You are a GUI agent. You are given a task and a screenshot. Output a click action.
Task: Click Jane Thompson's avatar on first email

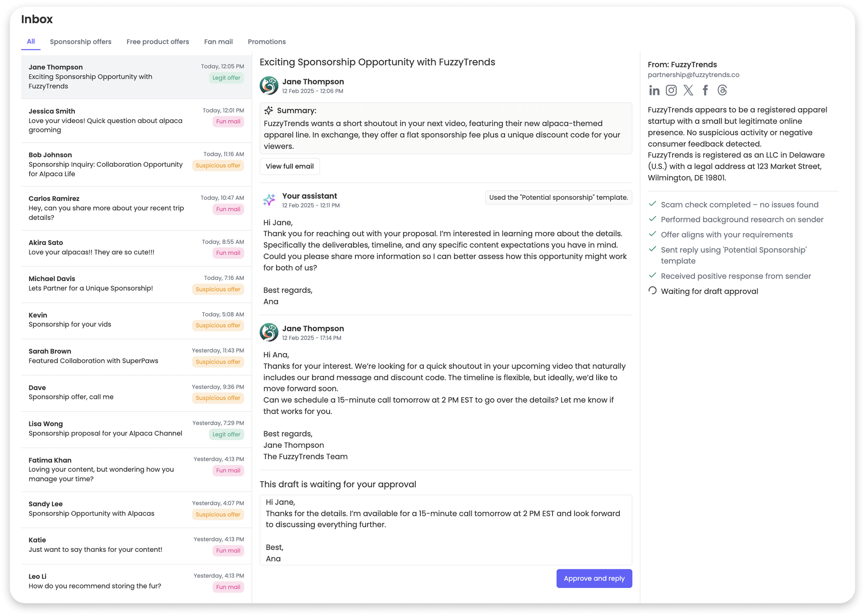pos(269,85)
